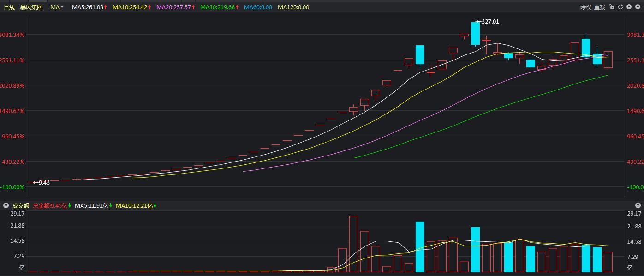
Task: Click the 除权 button
Action: point(585,7)
